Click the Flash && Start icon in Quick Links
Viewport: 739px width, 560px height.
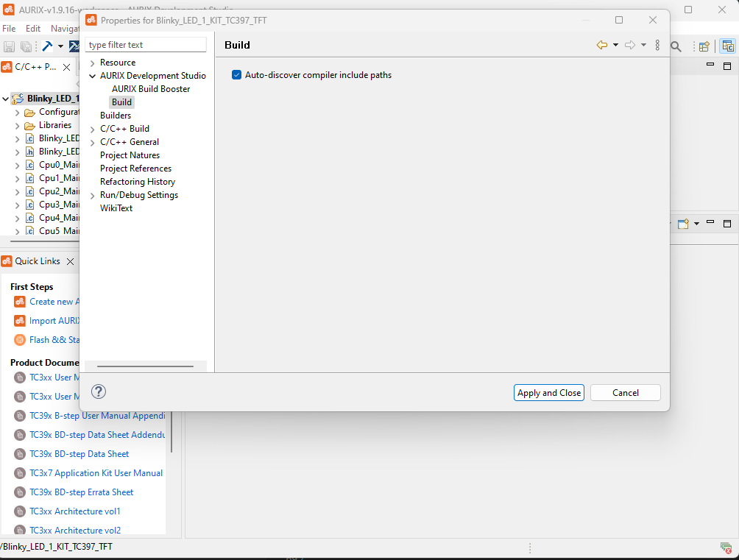click(x=19, y=339)
